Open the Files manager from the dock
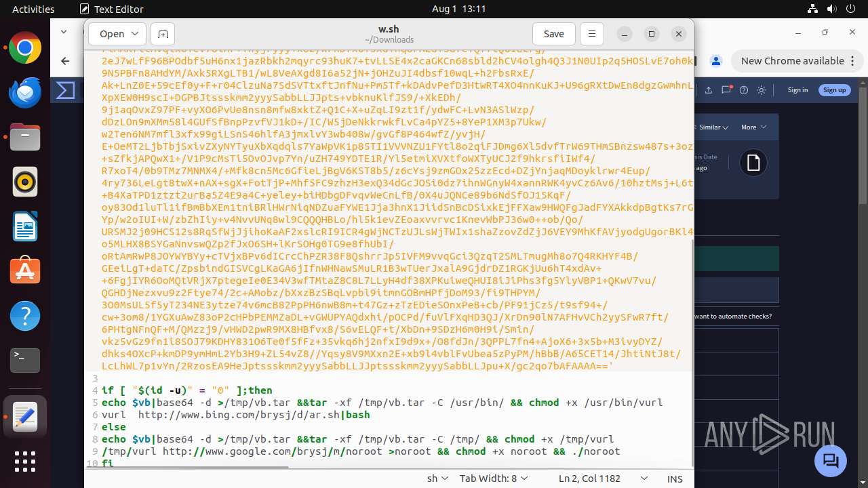This screenshot has height=488, width=868. pos(25,138)
